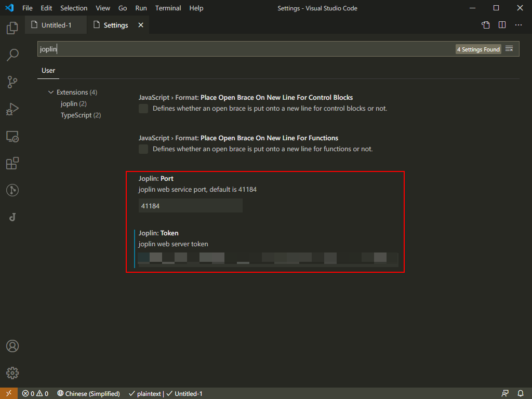Open the Run menu
This screenshot has height=399, width=532.
point(141,8)
